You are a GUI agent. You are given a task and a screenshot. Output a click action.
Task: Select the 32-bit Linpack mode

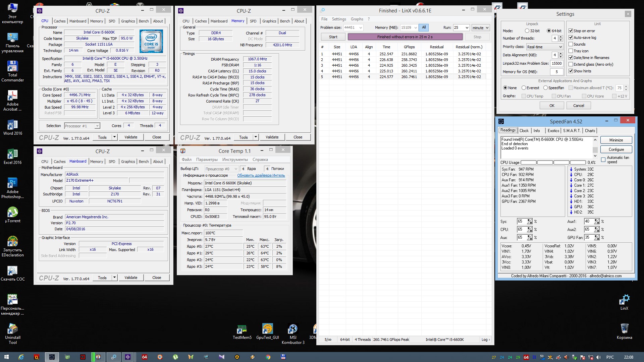tap(527, 31)
